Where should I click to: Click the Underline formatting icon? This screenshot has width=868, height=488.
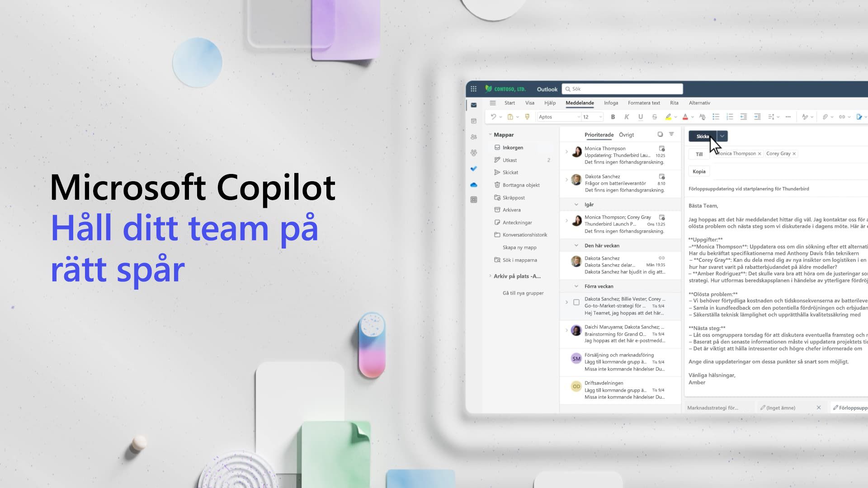[640, 116]
